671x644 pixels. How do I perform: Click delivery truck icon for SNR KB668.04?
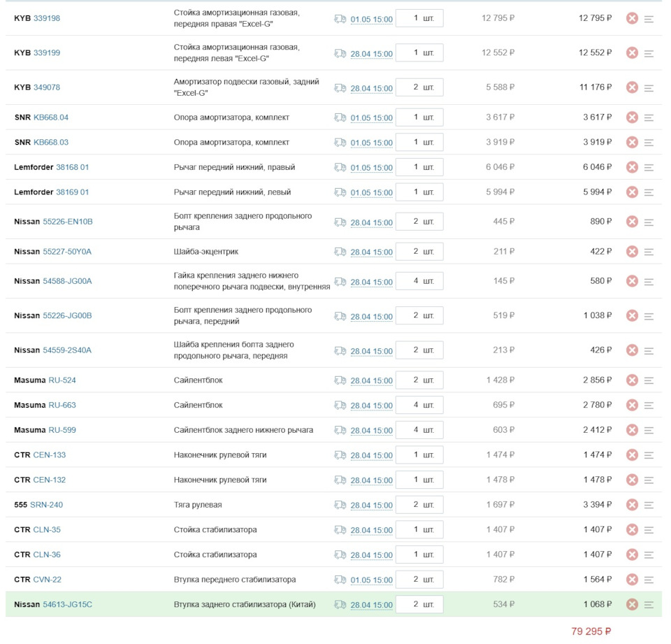(x=340, y=117)
